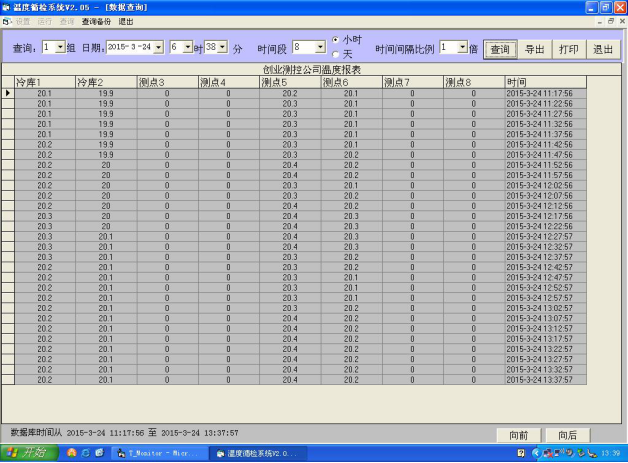Select the 小时 radio option

tap(336, 40)
